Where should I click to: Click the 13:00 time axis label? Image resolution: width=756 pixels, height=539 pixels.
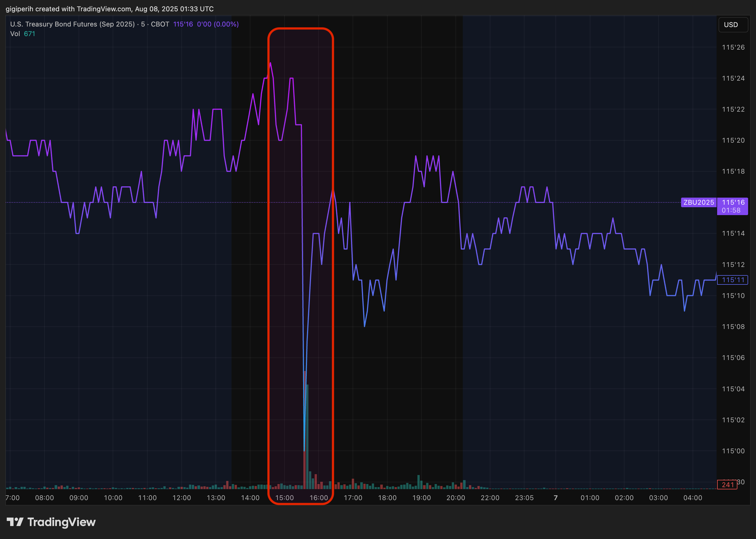216,498
